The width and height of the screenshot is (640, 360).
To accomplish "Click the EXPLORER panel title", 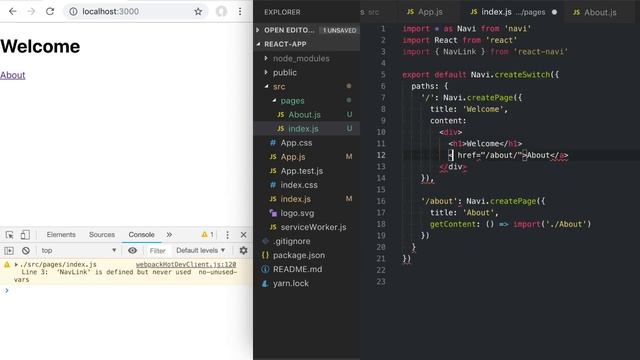I will [282, 12].
